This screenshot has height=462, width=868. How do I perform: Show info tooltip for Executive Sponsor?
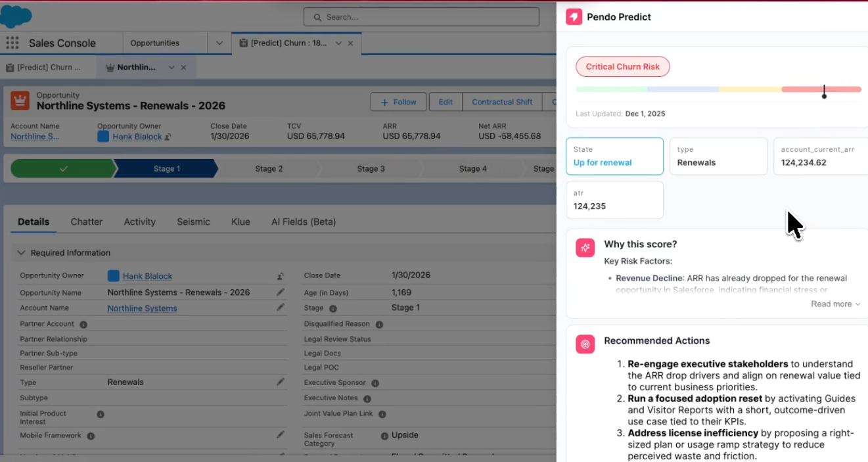pos(375,383)
